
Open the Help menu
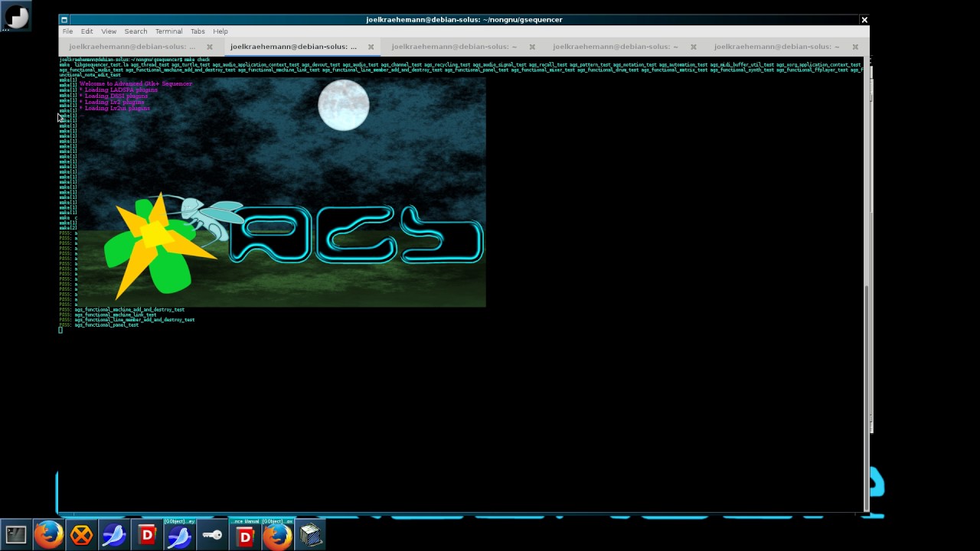[220, 31]
